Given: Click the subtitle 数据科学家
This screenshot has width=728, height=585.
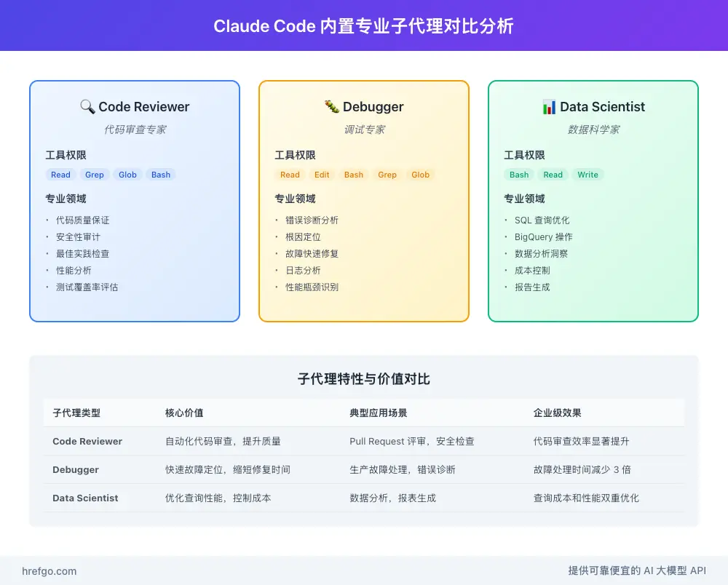Looking at the screenshot, I should pyautogui.click(x=593, y=130).
